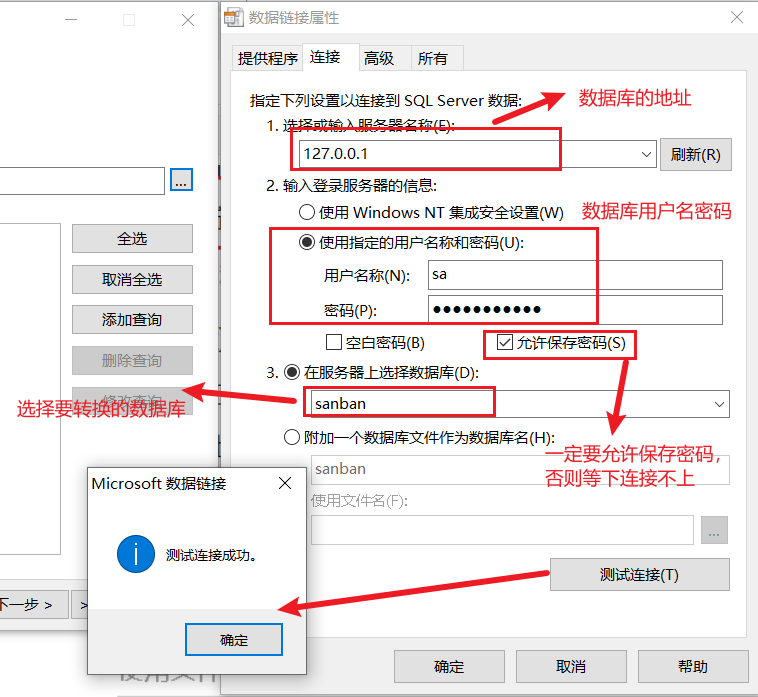The image size is (758, 697).
Task: Close the Microsoft 数据链接 message box
Action: [285, 483]
